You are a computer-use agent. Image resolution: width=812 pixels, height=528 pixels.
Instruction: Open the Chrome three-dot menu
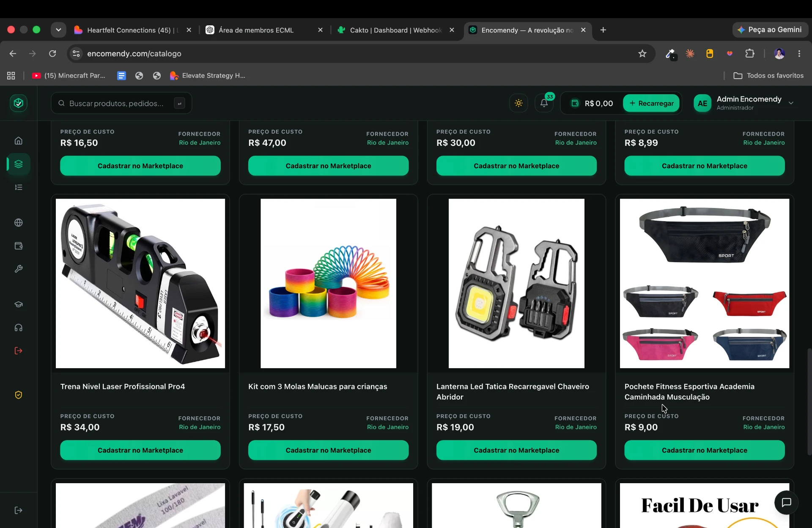(x=799, y=54)
